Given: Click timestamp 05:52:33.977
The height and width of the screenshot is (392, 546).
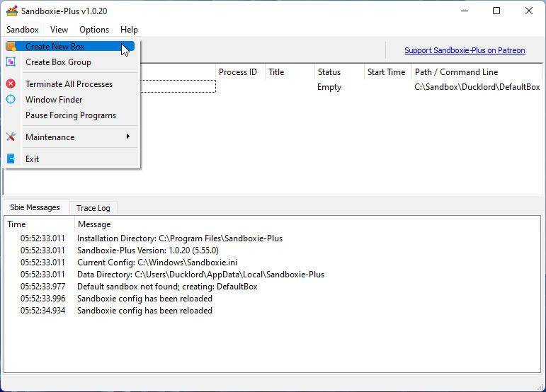Looking at the screenshot, I should pos(42,287).
